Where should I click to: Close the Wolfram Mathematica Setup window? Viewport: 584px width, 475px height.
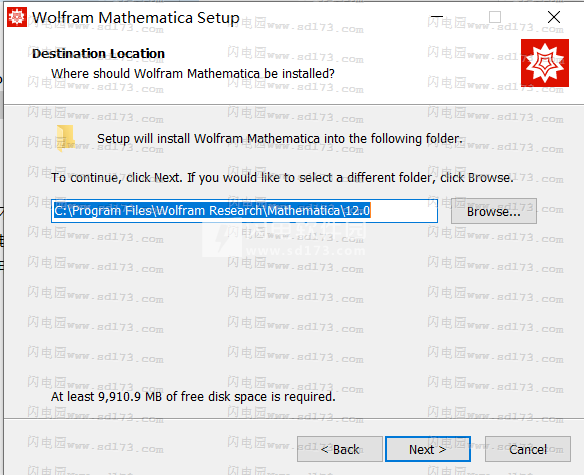pos(553,17)
